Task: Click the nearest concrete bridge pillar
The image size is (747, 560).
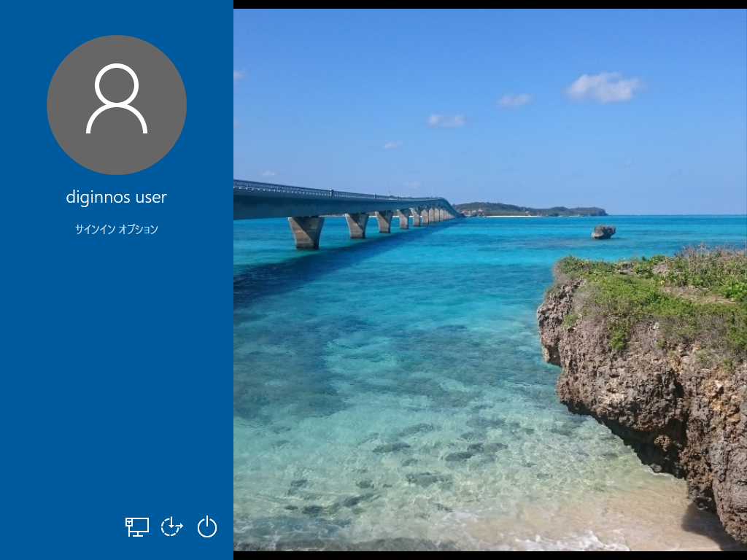Action: pos(306,232)
